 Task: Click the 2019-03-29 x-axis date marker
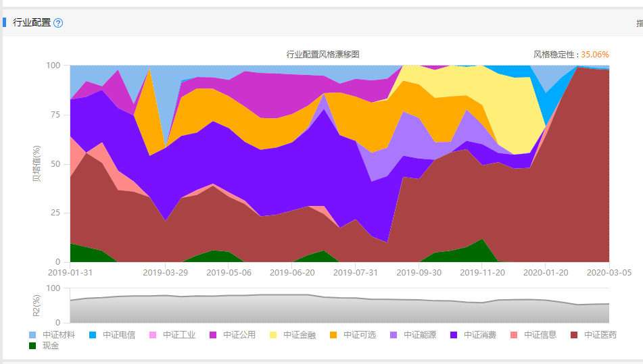click(x=165, y=273)
